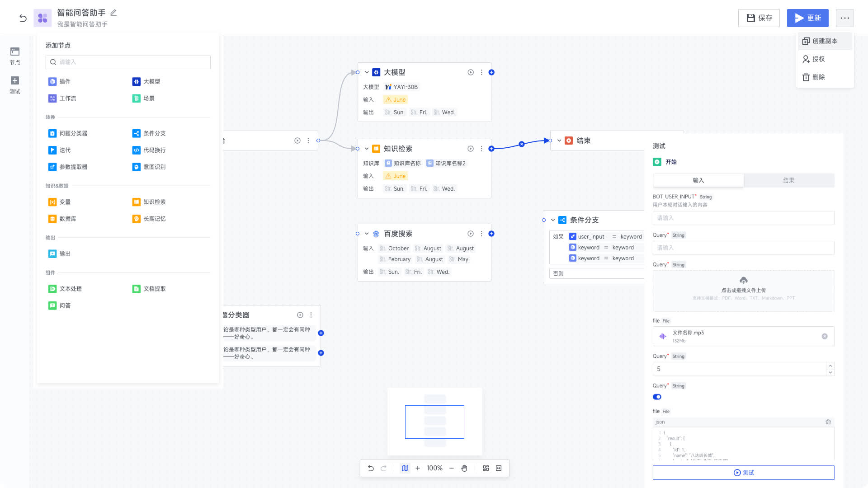Click the edit pencil next to the title
Image resolution: width=868 pixels, height=488 pixels.
point(113,13)
